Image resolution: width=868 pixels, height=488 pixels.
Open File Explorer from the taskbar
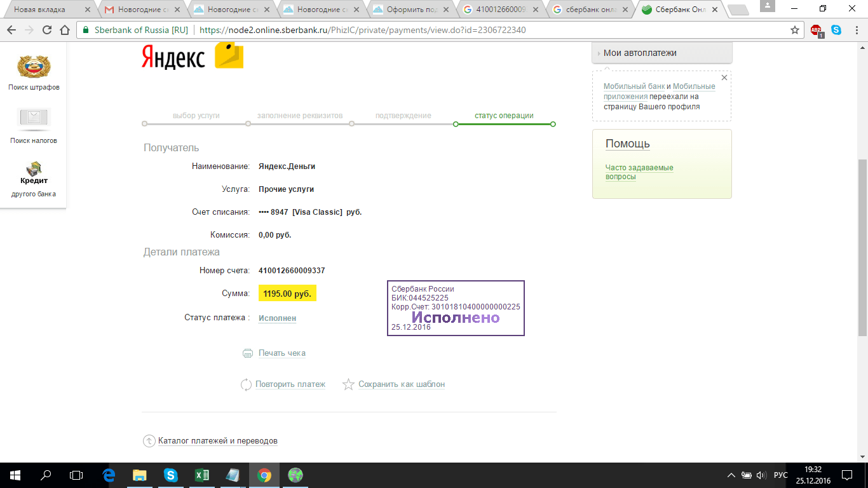(140, 475)
